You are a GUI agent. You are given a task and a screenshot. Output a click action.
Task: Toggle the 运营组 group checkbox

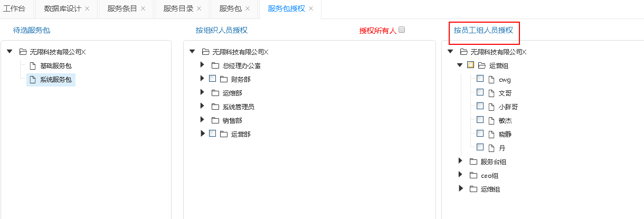470,65
